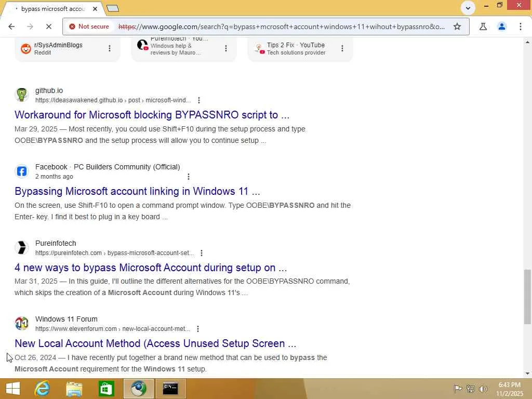Screen dimensions: 532x399
Task: Click the active browser taskbar icon
Action: click(x=138, y=389)
